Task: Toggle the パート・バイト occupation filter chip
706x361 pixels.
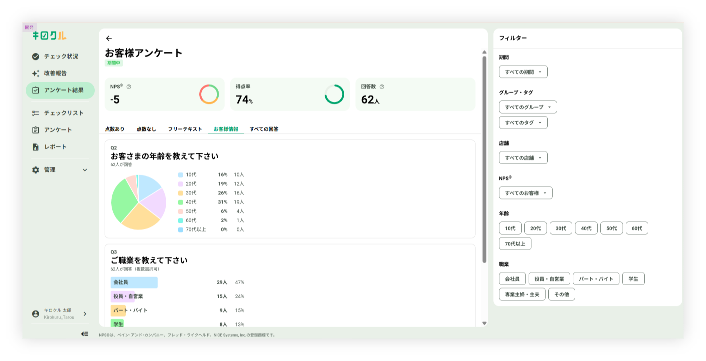Action: coord(596,279)
